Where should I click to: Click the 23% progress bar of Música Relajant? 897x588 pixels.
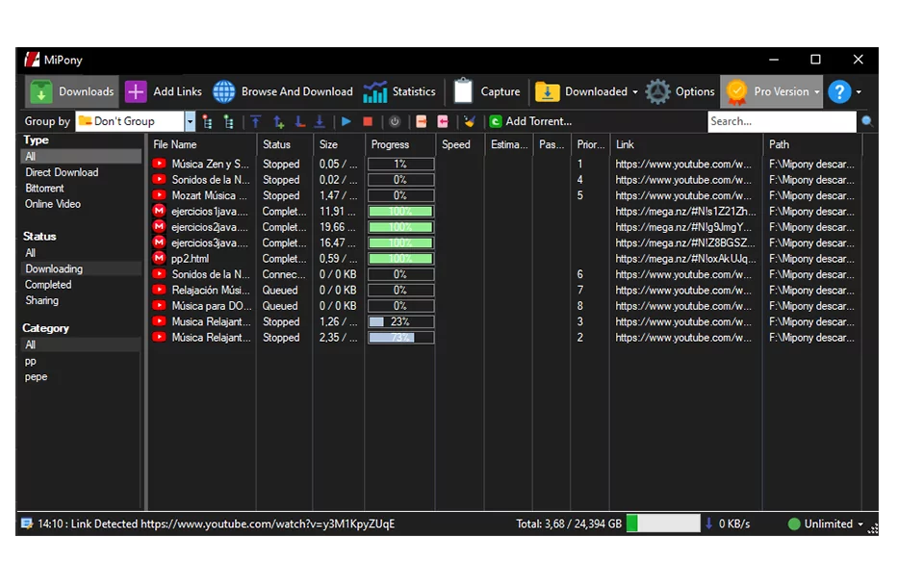(x=400, y=321)
